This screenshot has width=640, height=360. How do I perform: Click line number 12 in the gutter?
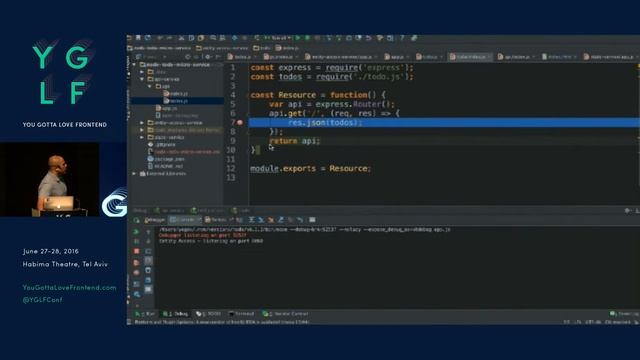[231, 169]
